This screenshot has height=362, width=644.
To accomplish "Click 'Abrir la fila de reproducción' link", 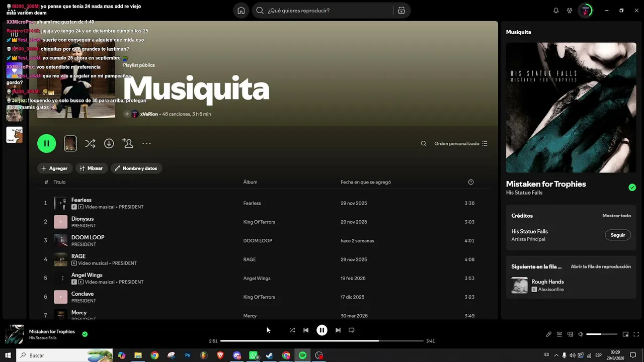I will (x=601, y=266).
